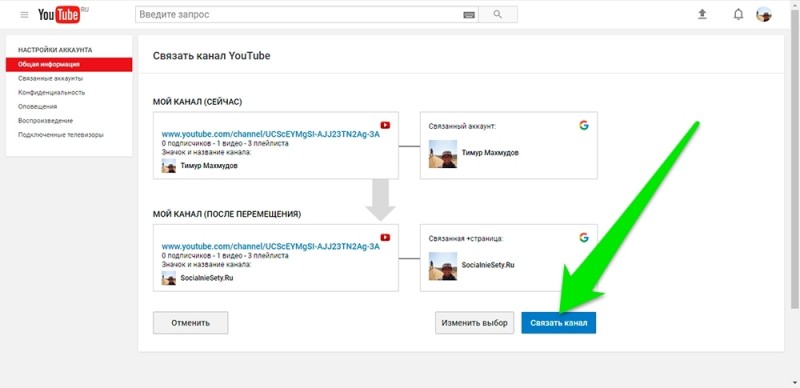Open the current channel URL link
800x388 pixels.
pyautogui.click(x=270, y=135)
